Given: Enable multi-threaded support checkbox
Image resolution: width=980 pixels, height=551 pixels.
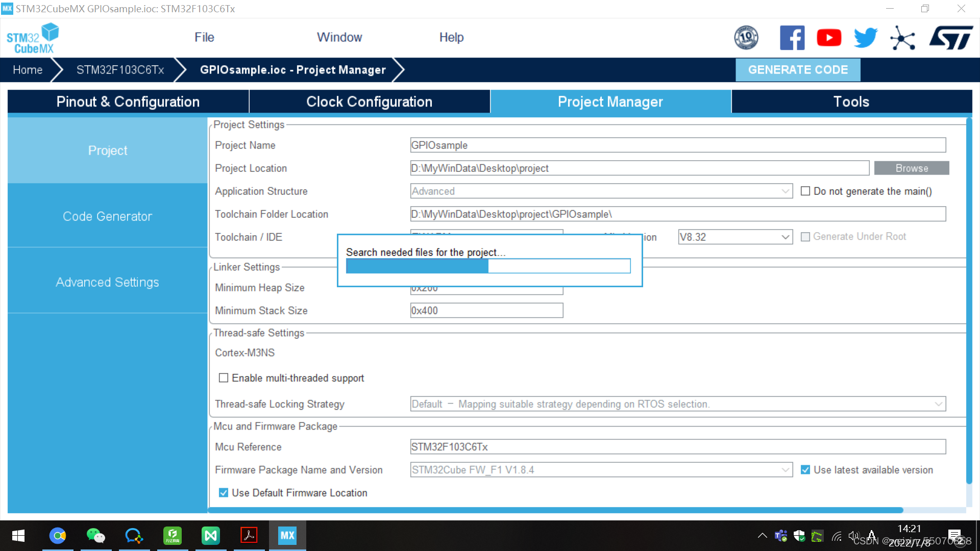Looking at the screenshot, I should [224, 378].
